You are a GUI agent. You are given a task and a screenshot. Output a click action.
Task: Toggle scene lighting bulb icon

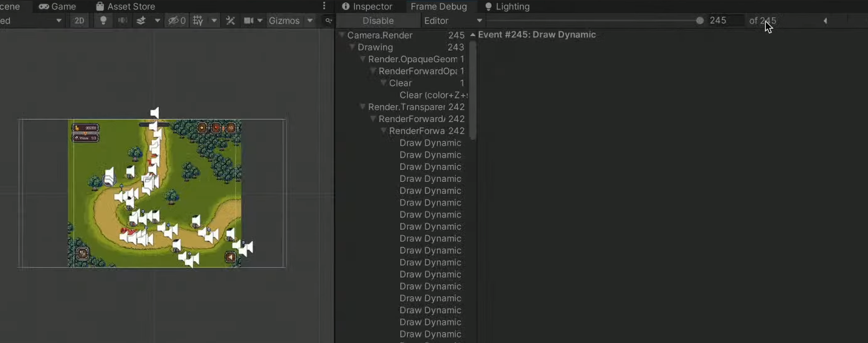pos(103,21)
